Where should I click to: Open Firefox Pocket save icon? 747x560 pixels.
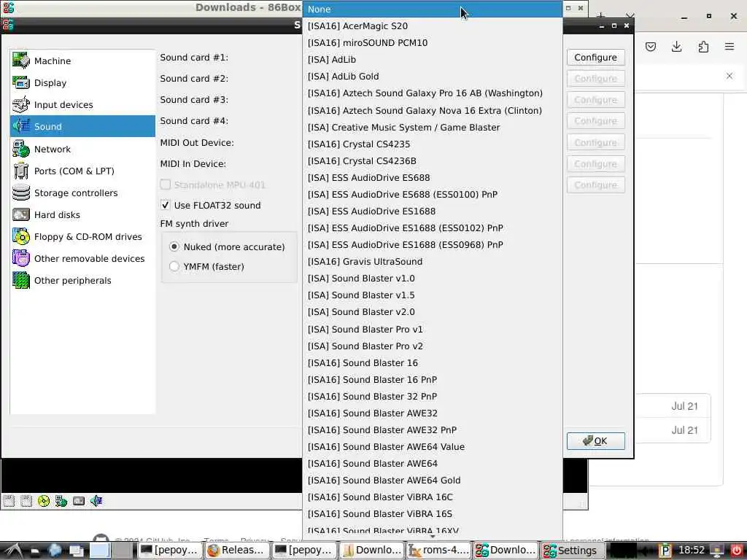[651, 47]
